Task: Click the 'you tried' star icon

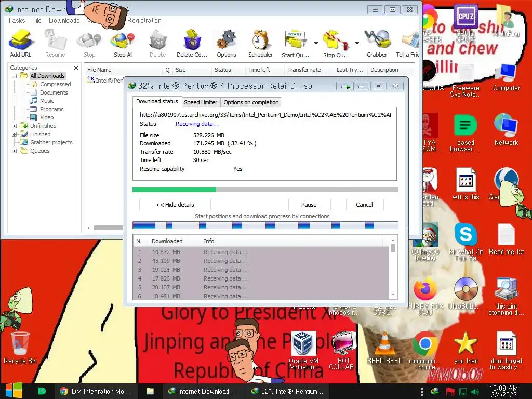Action: [466, 348]
